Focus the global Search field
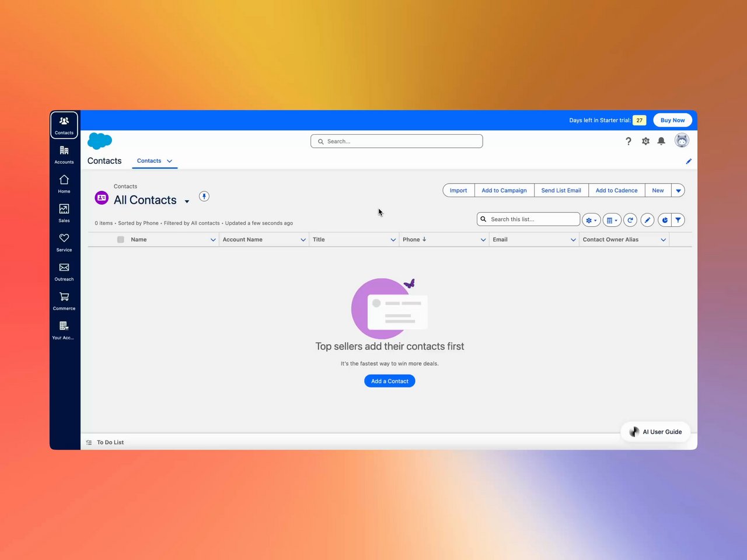This screenshot has height=560, width=747. (x=397, y=141)
